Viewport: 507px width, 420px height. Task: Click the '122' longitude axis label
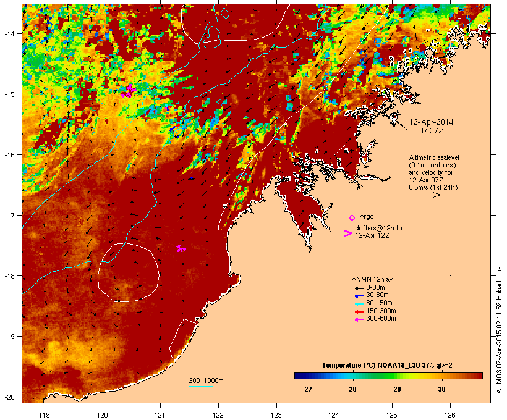click(x=218, y=415)
